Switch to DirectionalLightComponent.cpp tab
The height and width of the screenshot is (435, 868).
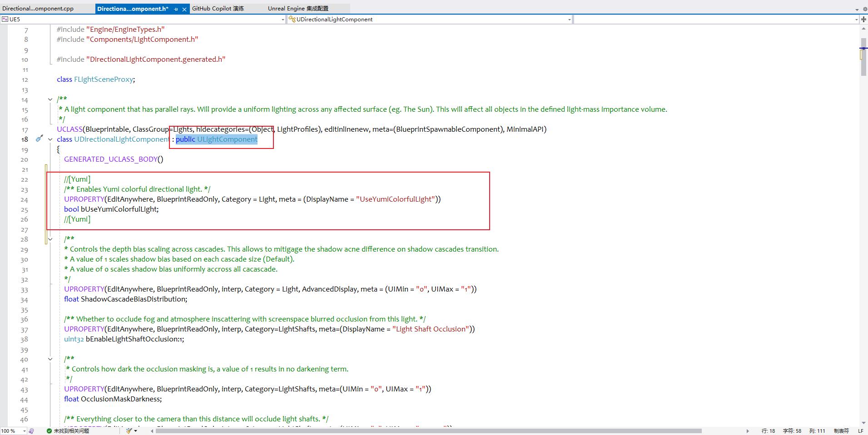38,8
